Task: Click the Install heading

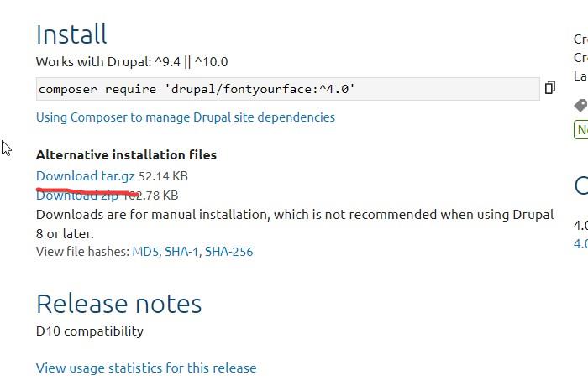Action: (71, 34)
